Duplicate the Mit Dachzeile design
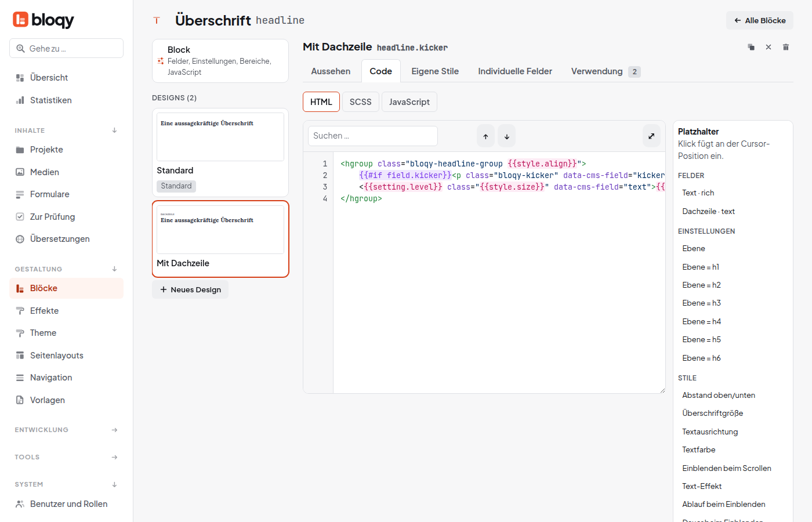812x522 pixels. pyautogui.click(x=751, y=47)
